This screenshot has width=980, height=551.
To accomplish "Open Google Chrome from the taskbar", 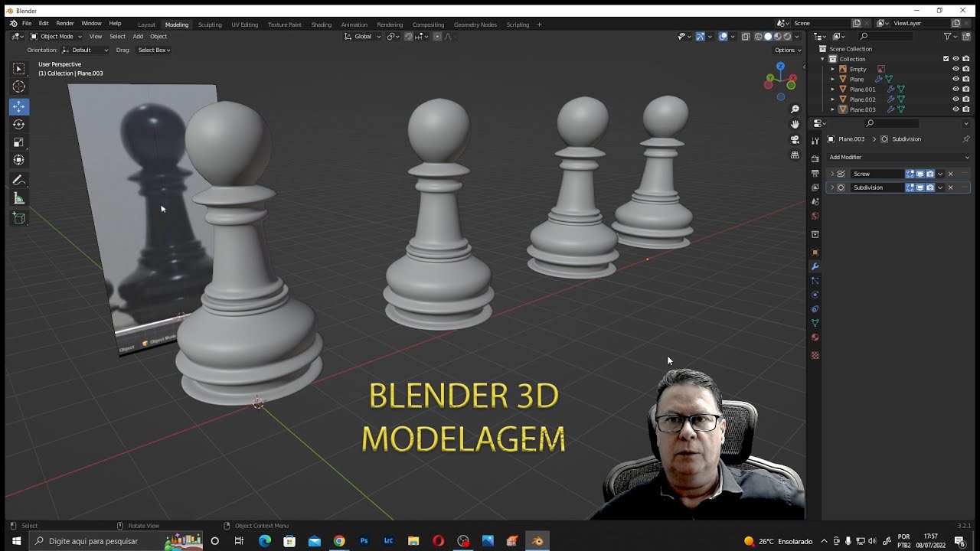I will pos(339,541).
